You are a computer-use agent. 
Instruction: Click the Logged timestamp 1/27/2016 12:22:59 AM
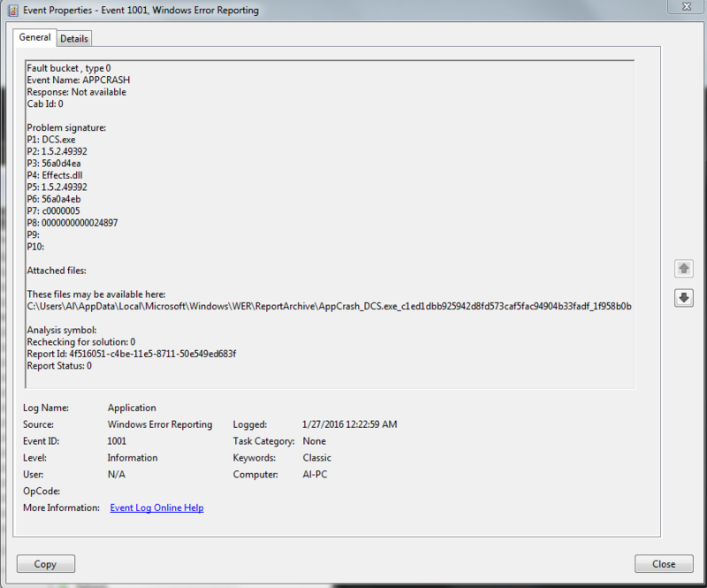pos(349,424)
